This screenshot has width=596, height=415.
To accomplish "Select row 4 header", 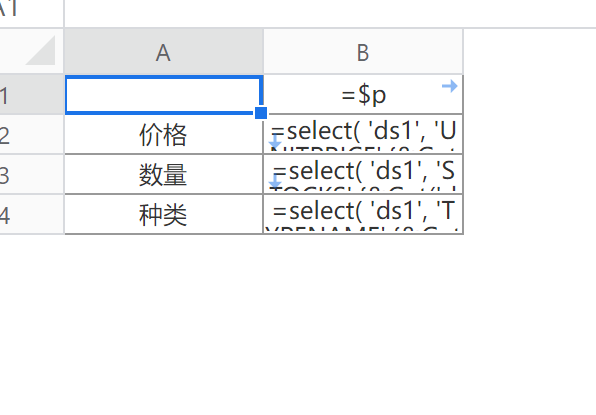I will (x=32, y=214).
